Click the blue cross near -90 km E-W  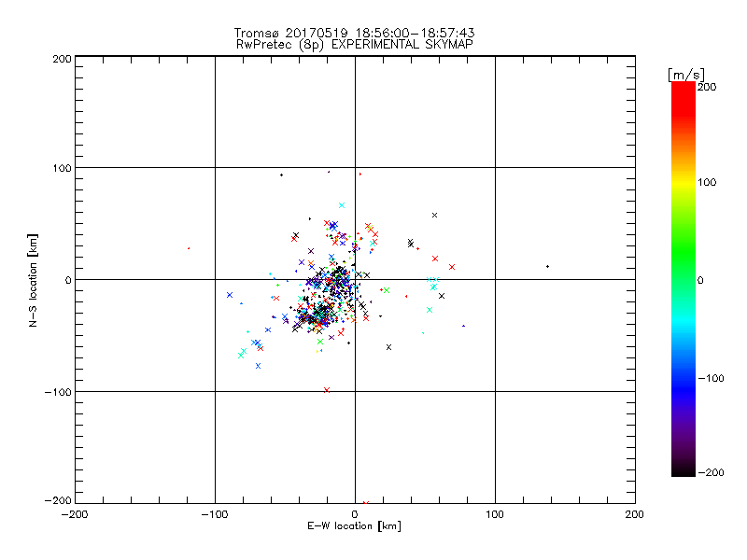click(x=230, y=295)
